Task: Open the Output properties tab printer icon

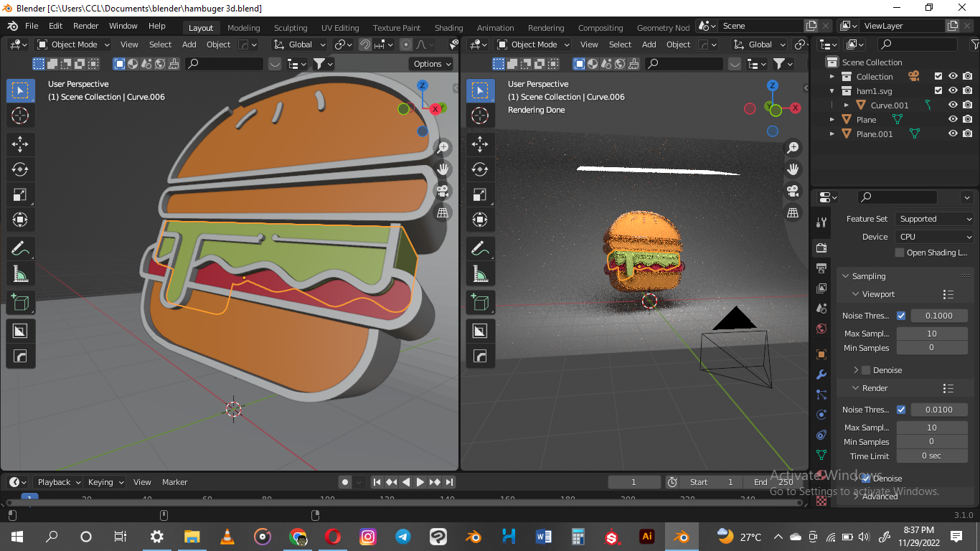Action: [x=821, y=268]
